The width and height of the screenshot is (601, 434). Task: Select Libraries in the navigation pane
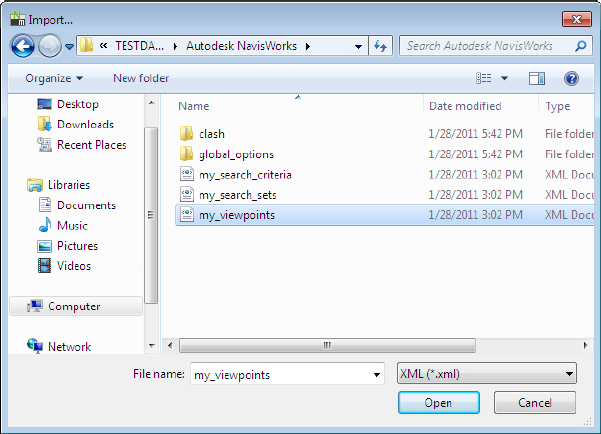(x=69, y=185)
